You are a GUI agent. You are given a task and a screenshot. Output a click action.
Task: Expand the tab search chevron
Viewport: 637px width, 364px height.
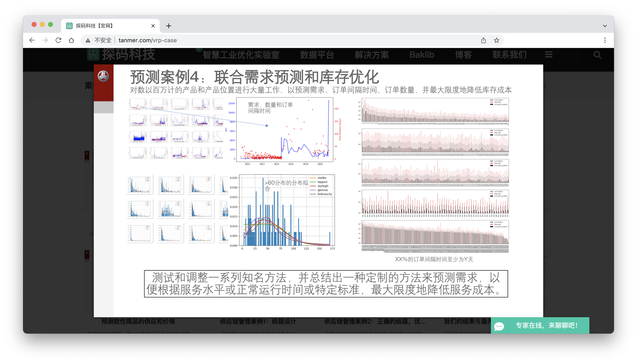pyautogui.click(x=605, y=26)
